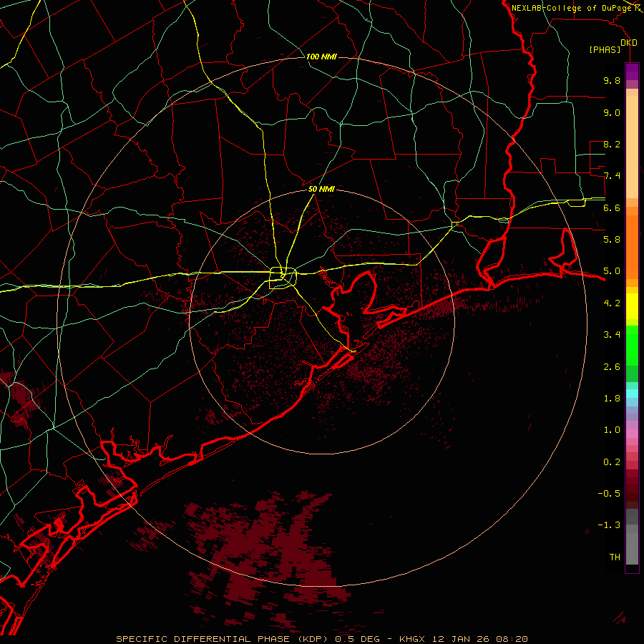Click the 6.6 scale value
The image size is (644, 644).
612,208
